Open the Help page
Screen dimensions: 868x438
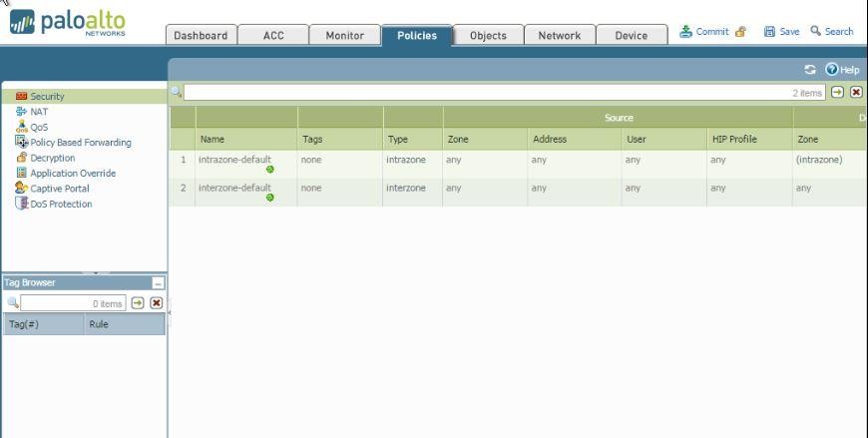coord(843,70)
